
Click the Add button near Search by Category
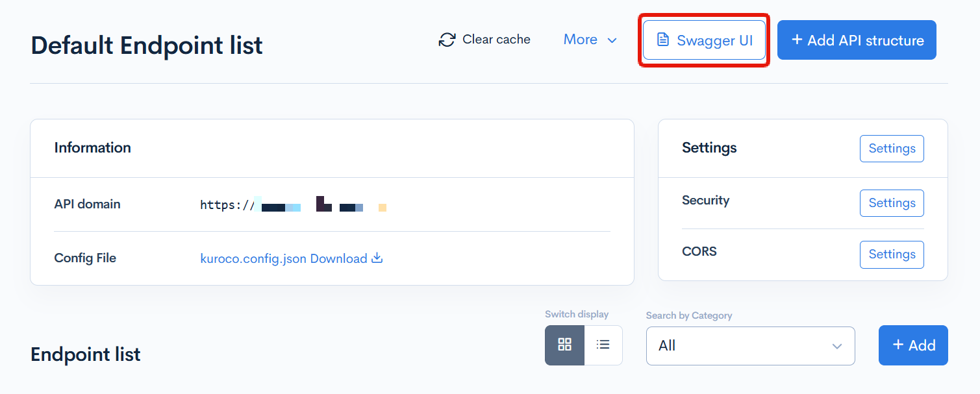[x=912, y=345]
